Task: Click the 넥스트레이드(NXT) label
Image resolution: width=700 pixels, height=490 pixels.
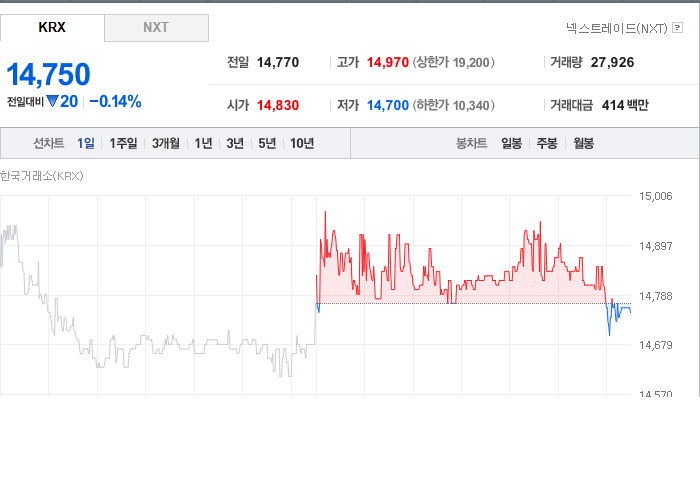Action: click(x=617, y=28)
